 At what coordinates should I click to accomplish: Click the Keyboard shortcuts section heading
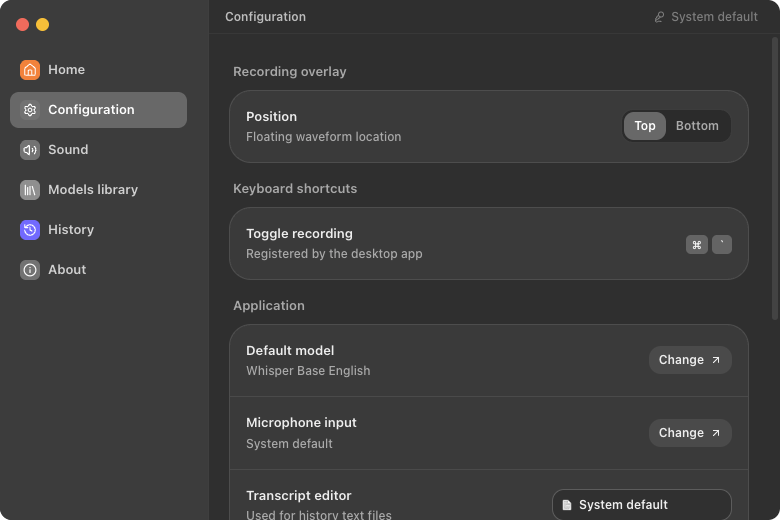pyautogui.click(x=295, y=189)
